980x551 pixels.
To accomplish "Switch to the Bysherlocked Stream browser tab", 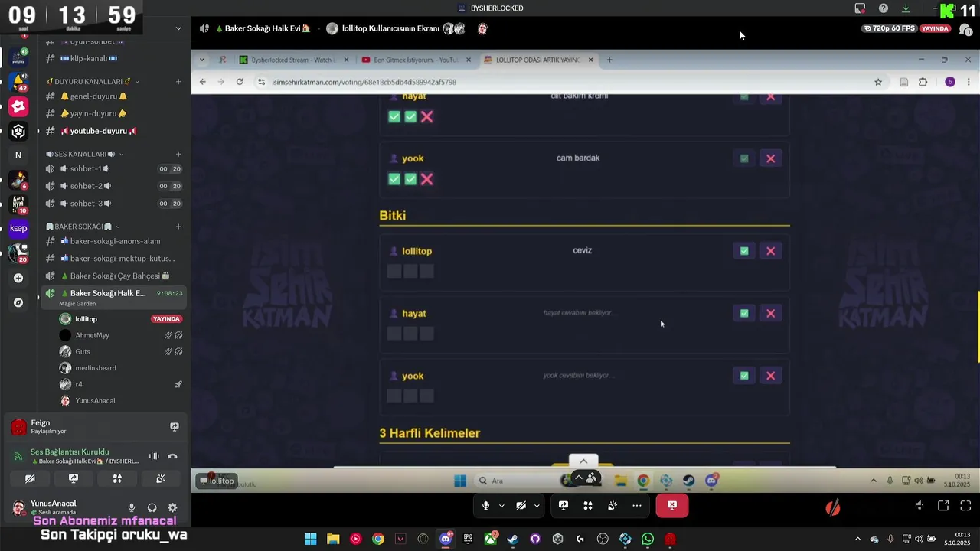I will click(x=293, y=60).
